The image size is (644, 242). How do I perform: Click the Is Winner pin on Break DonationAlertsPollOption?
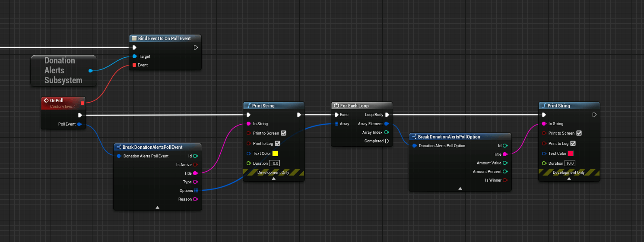click(x=505, y=180)
